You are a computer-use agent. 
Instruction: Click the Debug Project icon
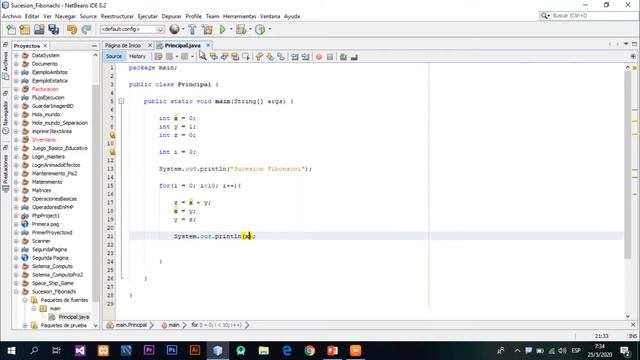pyautogui.click(x=241, y=29)
